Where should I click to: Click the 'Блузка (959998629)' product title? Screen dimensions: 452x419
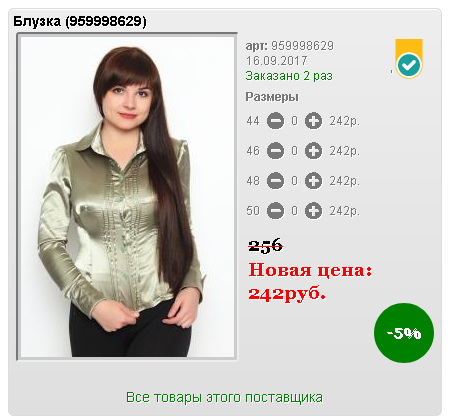tap(80, 21)
